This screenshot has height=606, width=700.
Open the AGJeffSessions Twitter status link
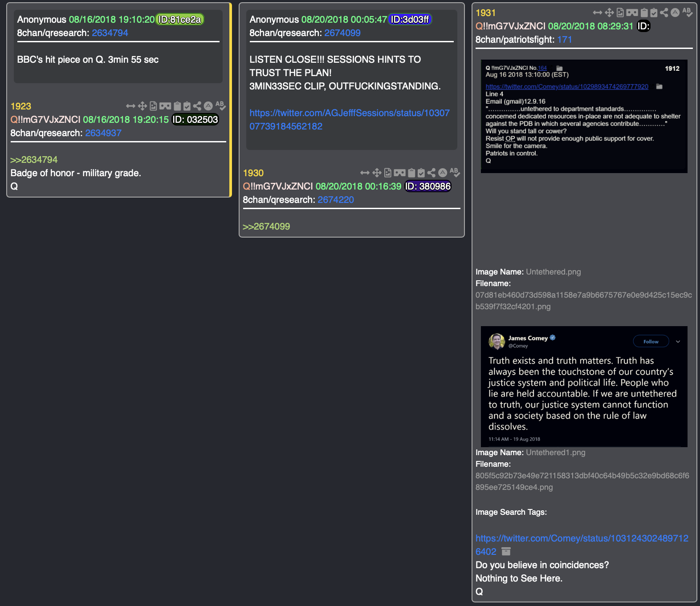click(x=349, y=119)
